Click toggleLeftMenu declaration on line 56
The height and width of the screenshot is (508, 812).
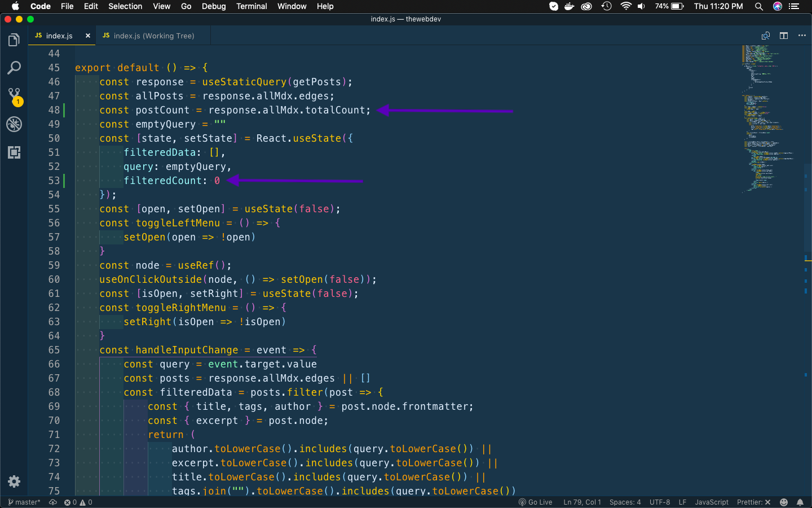pos(178,223)
